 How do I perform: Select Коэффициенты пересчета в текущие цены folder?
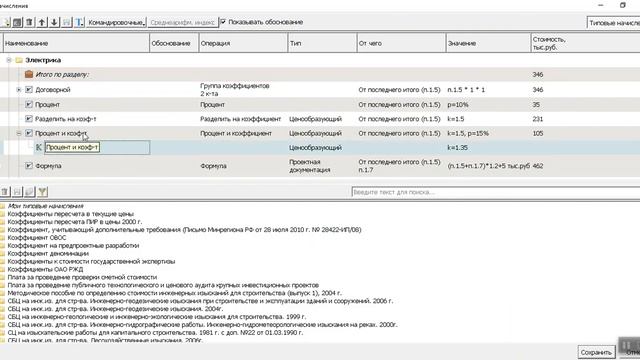point(71,214)
